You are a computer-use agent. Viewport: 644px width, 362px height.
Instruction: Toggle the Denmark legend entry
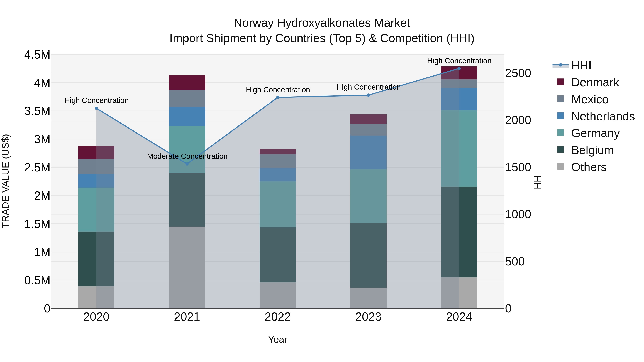588,82
